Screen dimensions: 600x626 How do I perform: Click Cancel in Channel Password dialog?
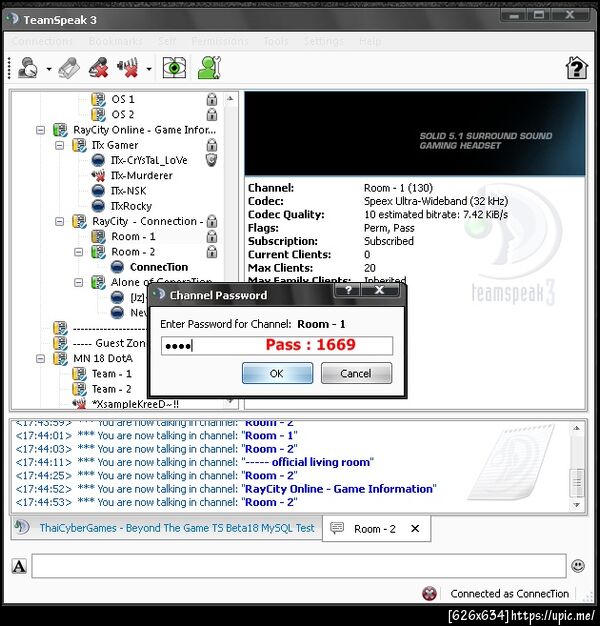(x=356, y=373)
